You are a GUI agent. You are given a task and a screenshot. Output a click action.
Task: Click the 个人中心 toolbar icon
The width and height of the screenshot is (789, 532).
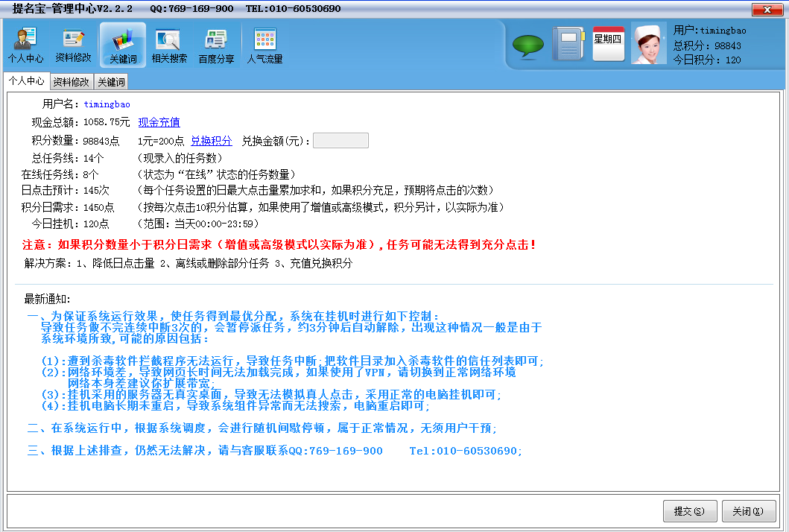coord(25,45)
